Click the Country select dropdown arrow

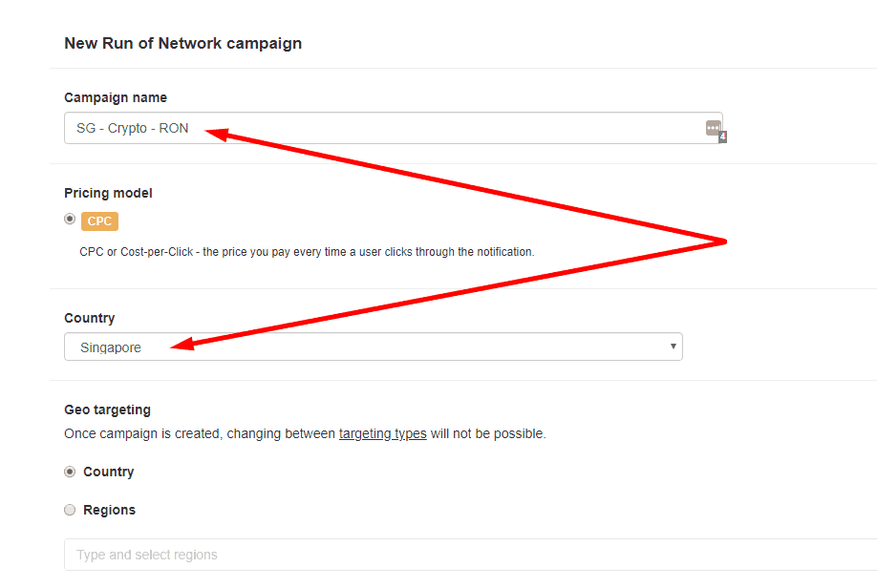(674, 346)
